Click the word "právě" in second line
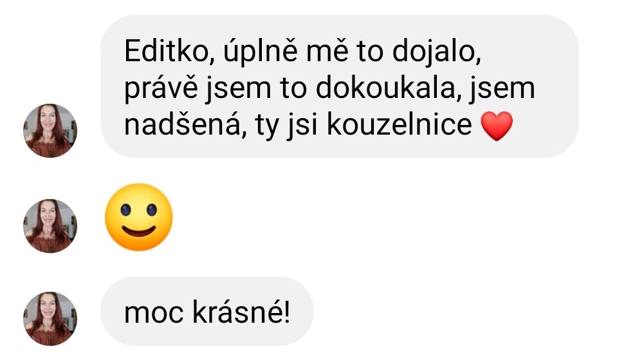The image size is (644, 362). coord(161,90)
